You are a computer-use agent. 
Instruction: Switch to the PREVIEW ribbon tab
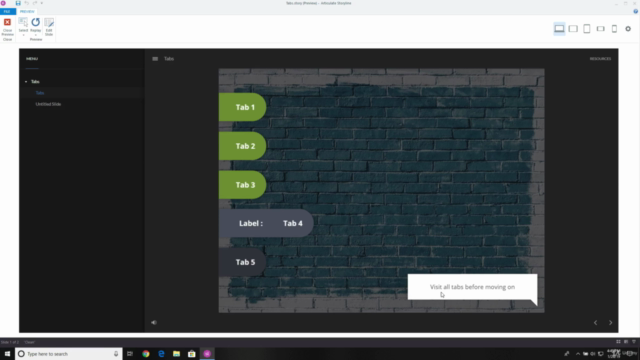(x=27, y=11)
